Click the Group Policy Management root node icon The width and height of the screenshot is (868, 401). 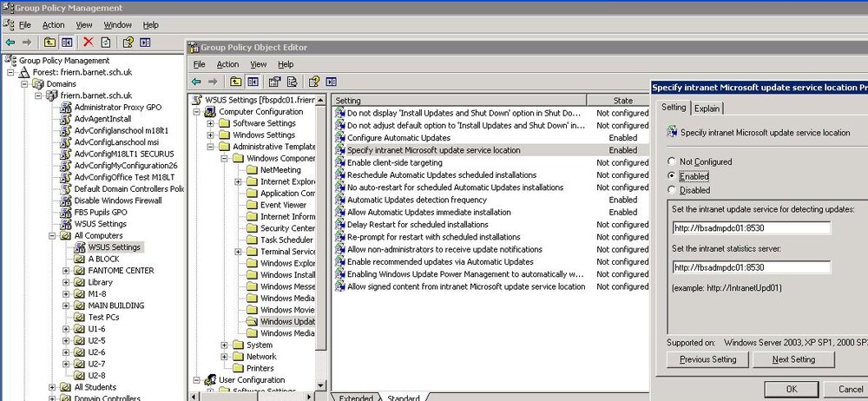tap(10, 61)
